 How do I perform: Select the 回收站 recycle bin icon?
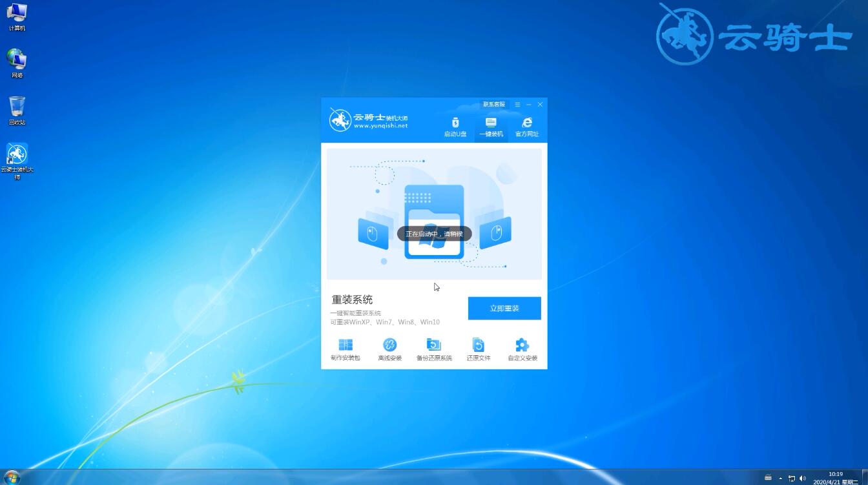17,110
